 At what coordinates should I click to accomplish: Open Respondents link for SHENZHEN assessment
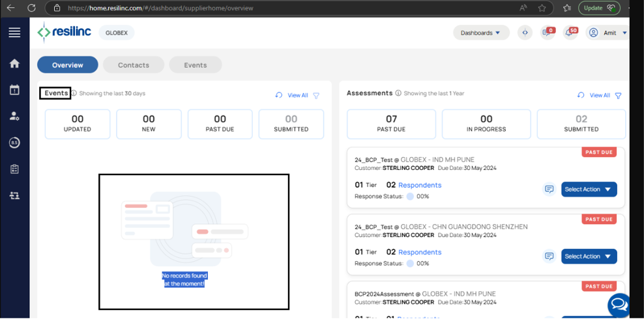(x=420, y=252)
